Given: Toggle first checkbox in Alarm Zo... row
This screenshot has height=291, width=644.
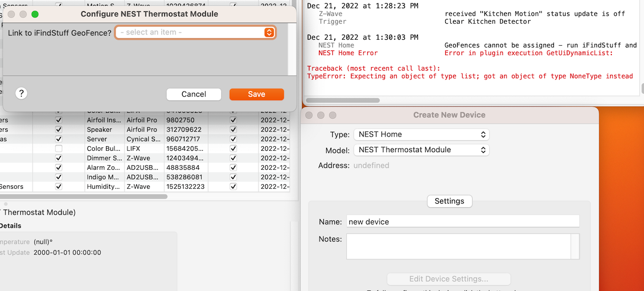Looking at the screenshot, I should click(x=58, y=167).
